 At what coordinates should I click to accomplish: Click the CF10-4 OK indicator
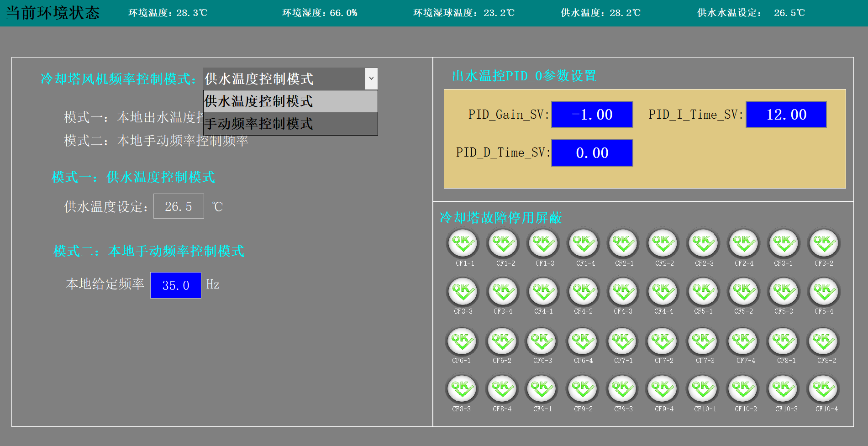[824, 389]
